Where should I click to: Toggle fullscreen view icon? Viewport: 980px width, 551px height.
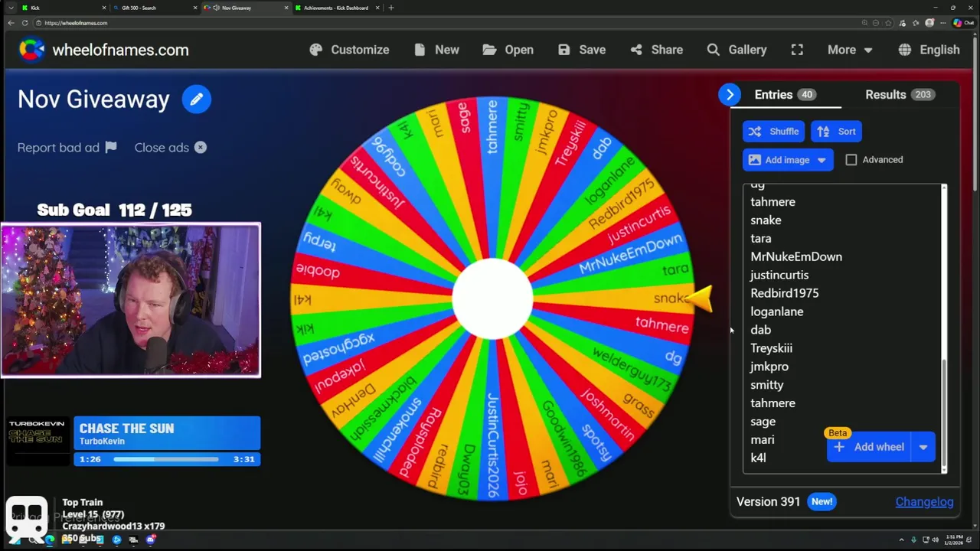coord(797,50)
